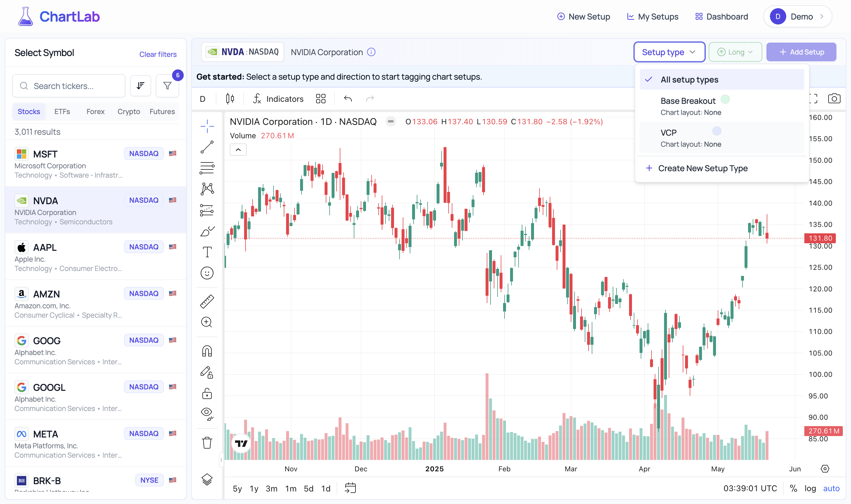
Task: Expand the Demo user menu
Action: click(797, 16)
